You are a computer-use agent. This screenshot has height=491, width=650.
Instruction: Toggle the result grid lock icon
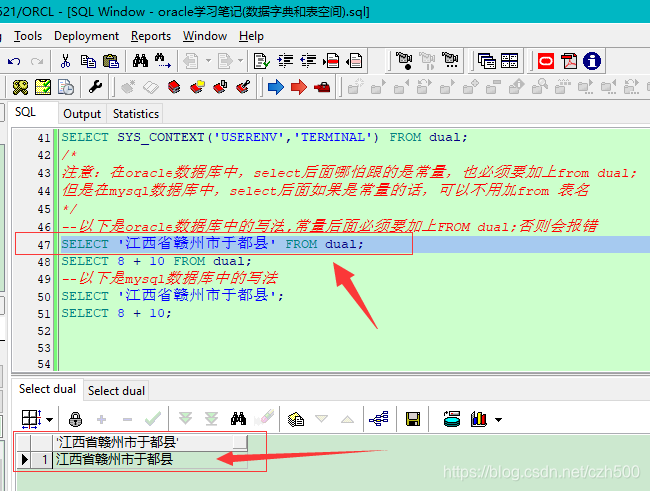point(75,419)
